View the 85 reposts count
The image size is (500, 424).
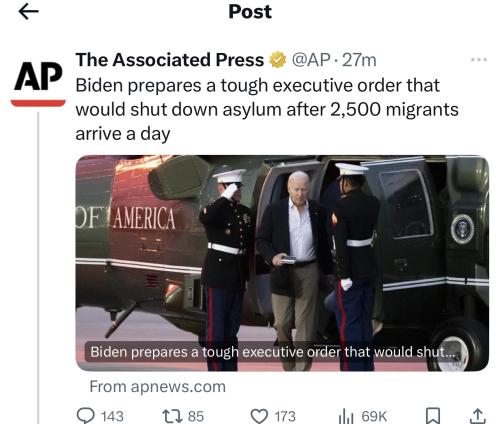[196, 416]
